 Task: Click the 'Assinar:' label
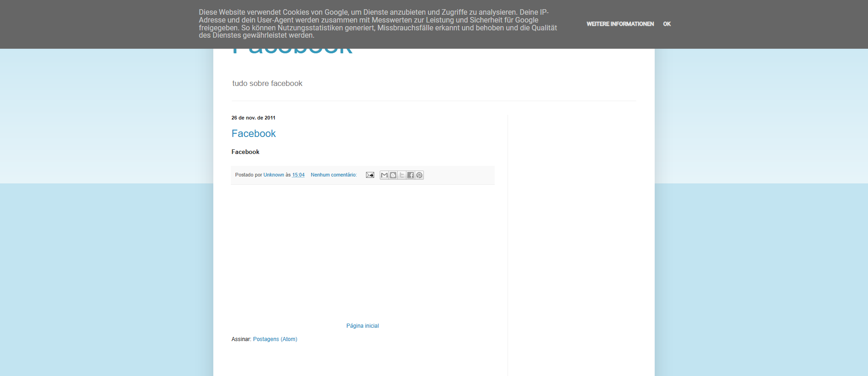click(241, 339)
